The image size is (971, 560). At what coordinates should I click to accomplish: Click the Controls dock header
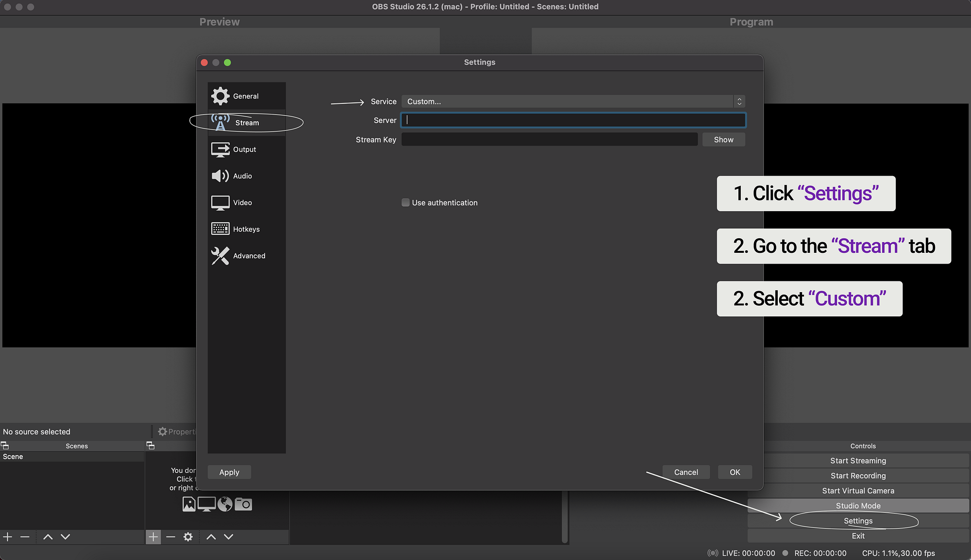pyautogui.click(x=863, y=446)
